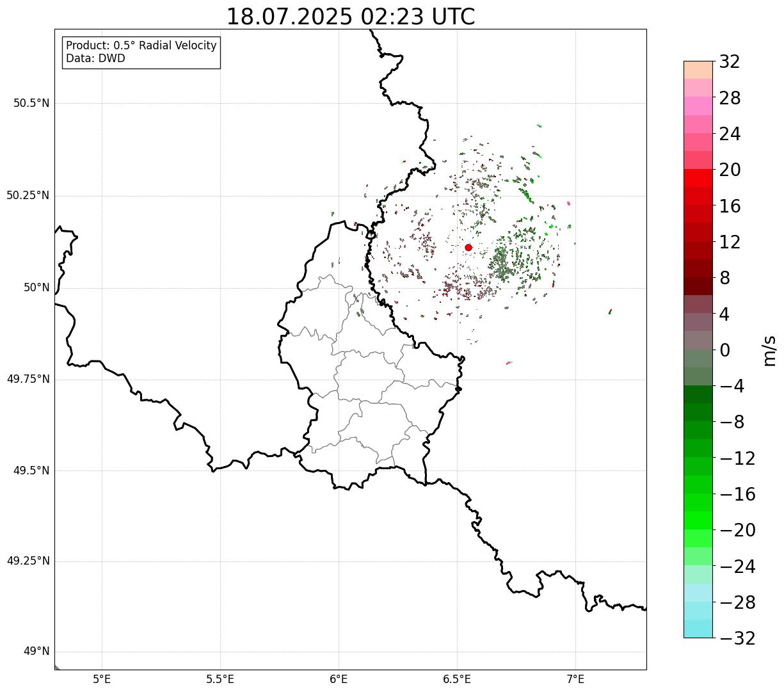Click the 50°N latitude label

(x=37, y=287)
